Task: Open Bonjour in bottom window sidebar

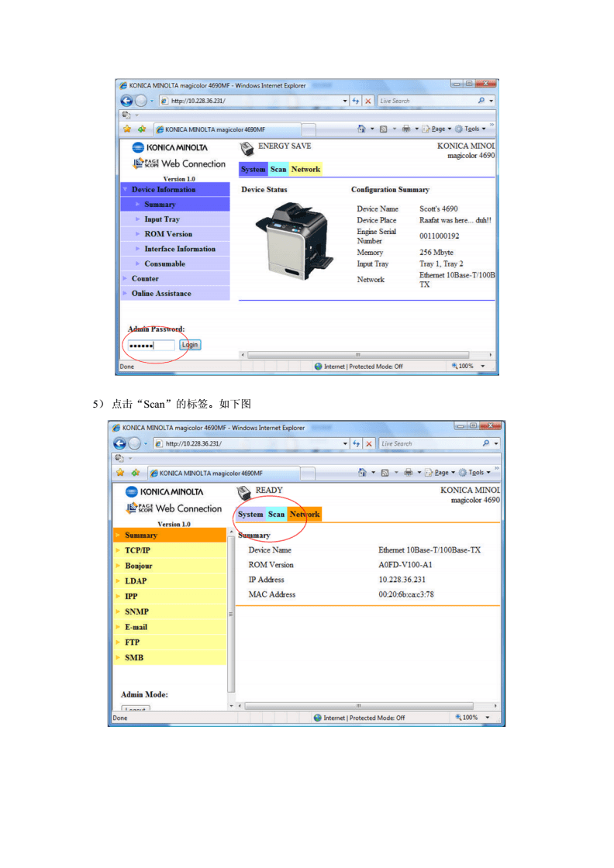Action: click(x=170, y=566)
